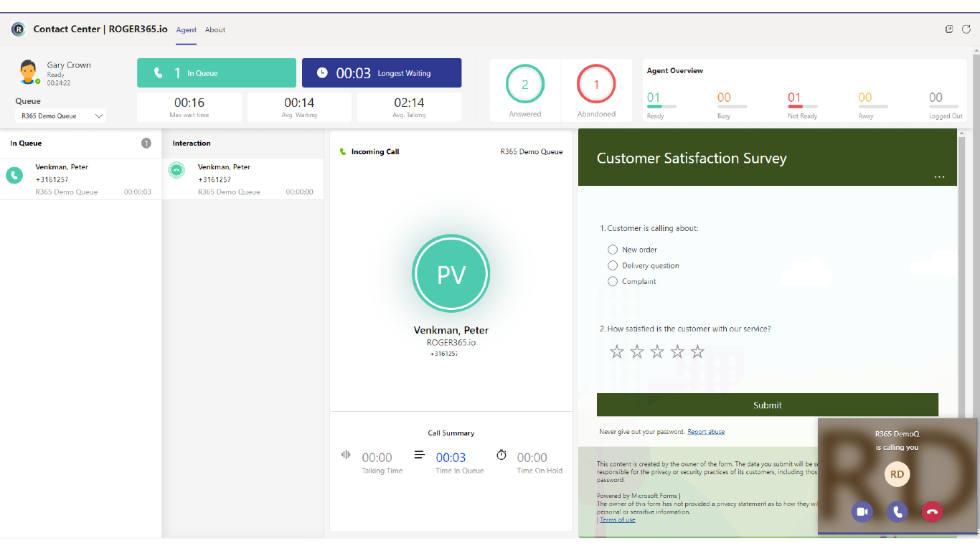Click the Answered count circle
This screenshot has width=980, height=551.
(525, 84)
